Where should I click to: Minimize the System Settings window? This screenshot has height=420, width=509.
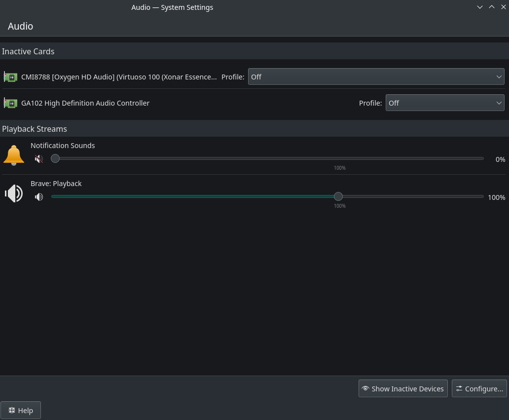pyautogui.click(x=479, y=7)
